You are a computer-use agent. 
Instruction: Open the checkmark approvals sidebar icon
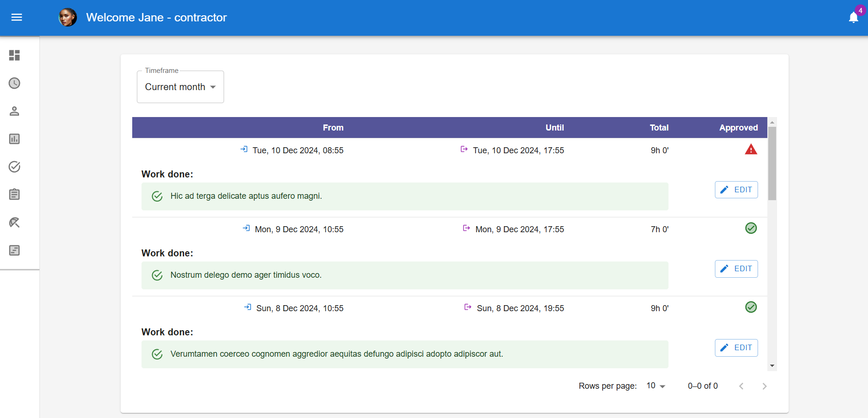click(14, 167)
